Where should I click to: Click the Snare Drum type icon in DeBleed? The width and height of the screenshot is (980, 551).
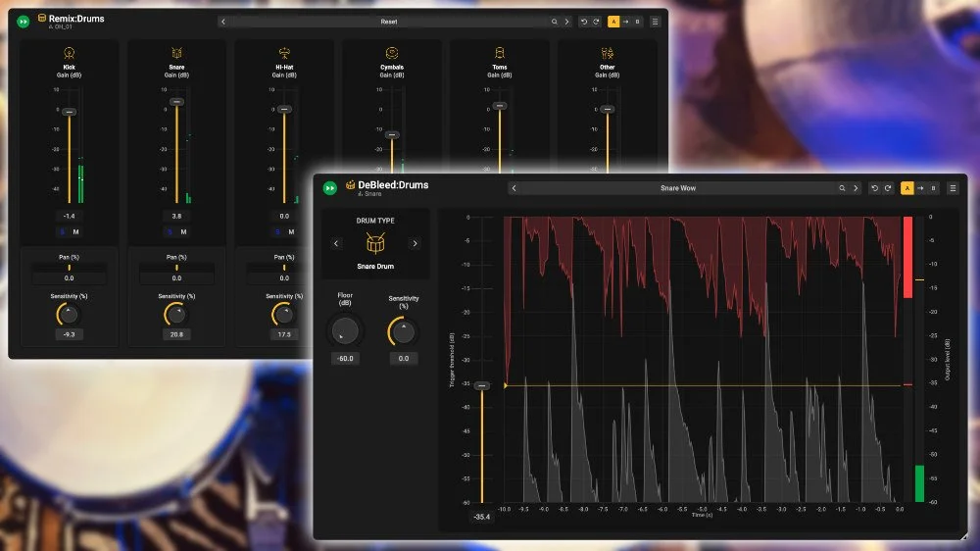coord(375,243)
